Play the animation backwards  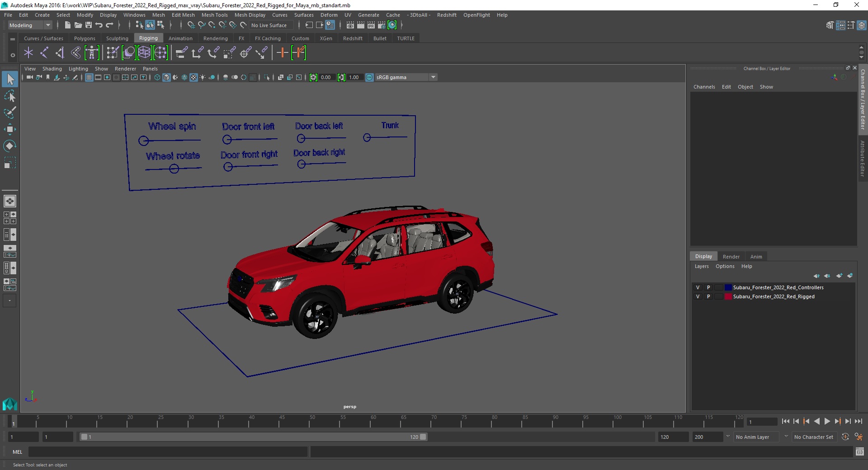[x=816, y=421]
